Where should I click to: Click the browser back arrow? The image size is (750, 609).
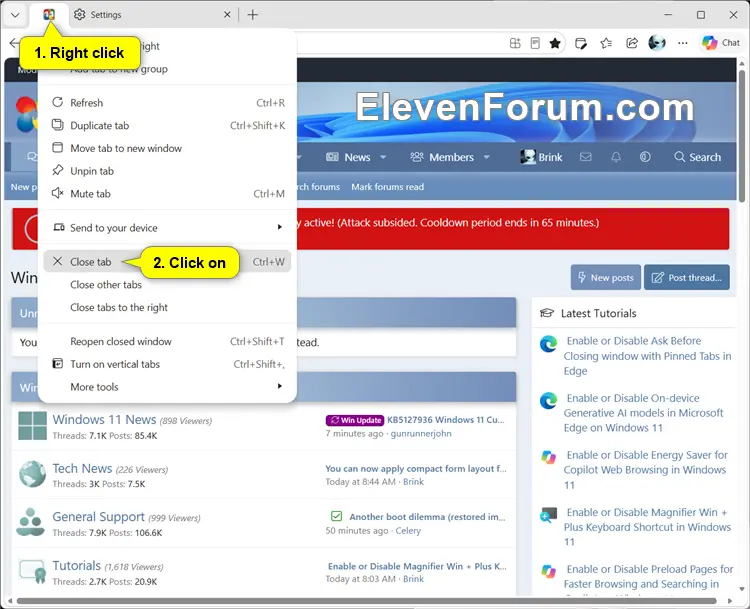point(14,43)
